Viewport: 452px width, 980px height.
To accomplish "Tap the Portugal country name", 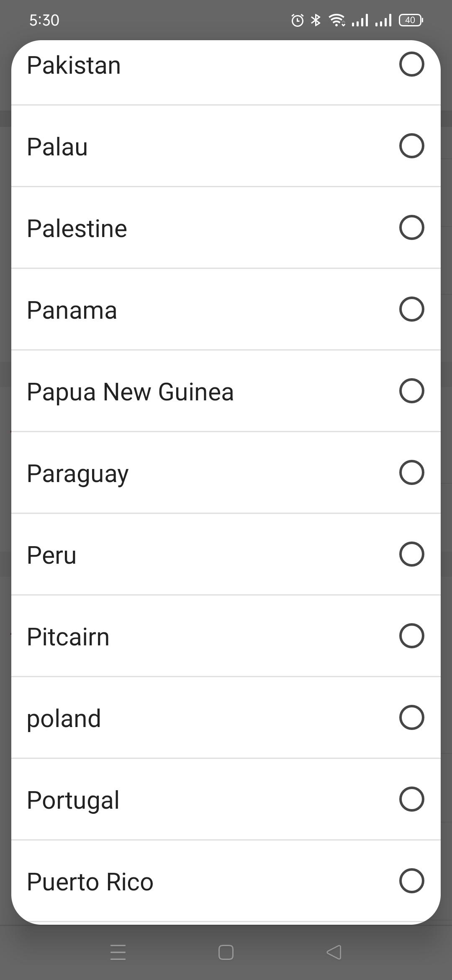I will pyautogui.click(x=73, y=800).
